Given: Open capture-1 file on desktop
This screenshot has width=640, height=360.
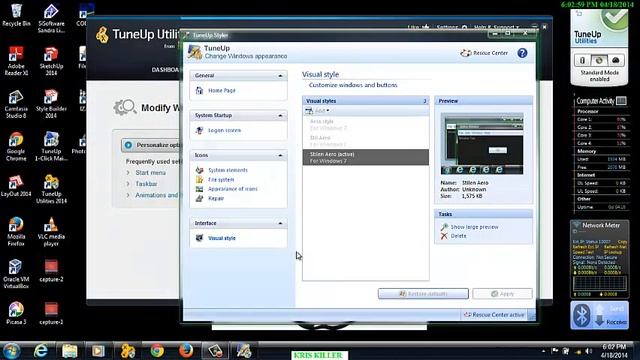Looking at the screenshot, I should (51, 313).
